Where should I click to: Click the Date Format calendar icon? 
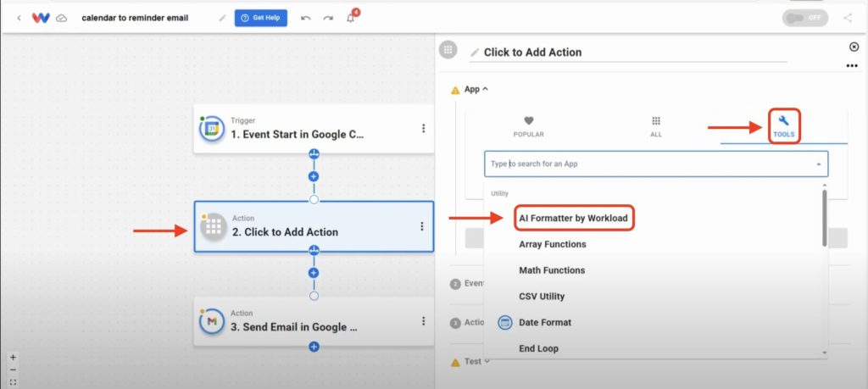pyautogui.click(x=504, y=323)
